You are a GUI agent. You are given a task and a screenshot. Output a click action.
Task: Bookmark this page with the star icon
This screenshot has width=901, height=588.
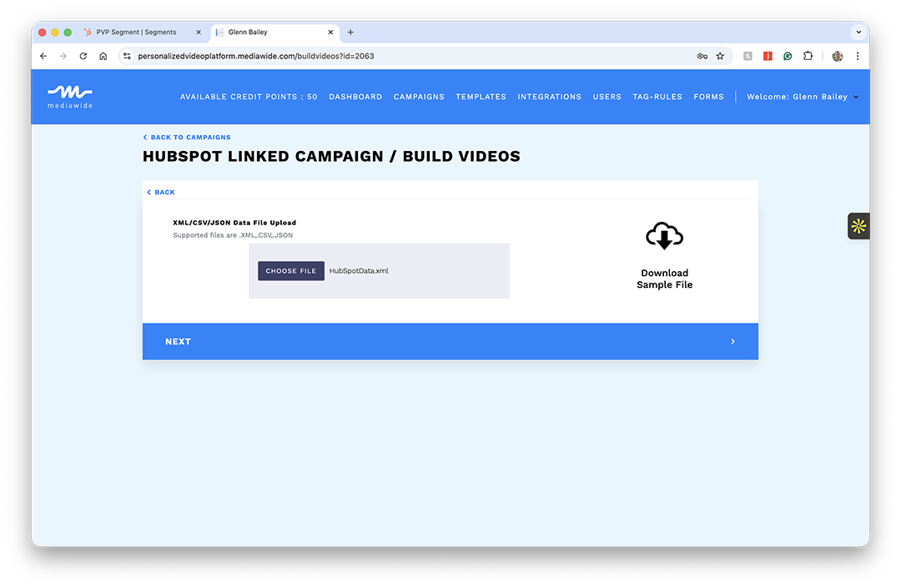click(x=720, y=56)
